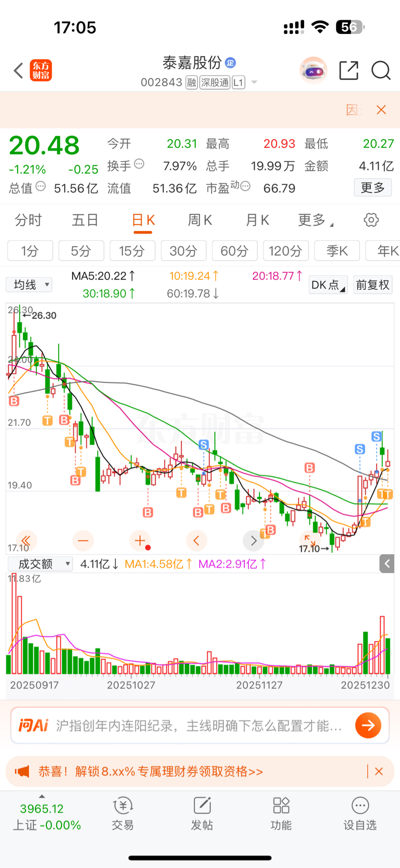Image resolution: width=400 pixels, height=868 pixels.
Task: Expand the side panel with gray arrow tab
Action: tap(386, 564)
